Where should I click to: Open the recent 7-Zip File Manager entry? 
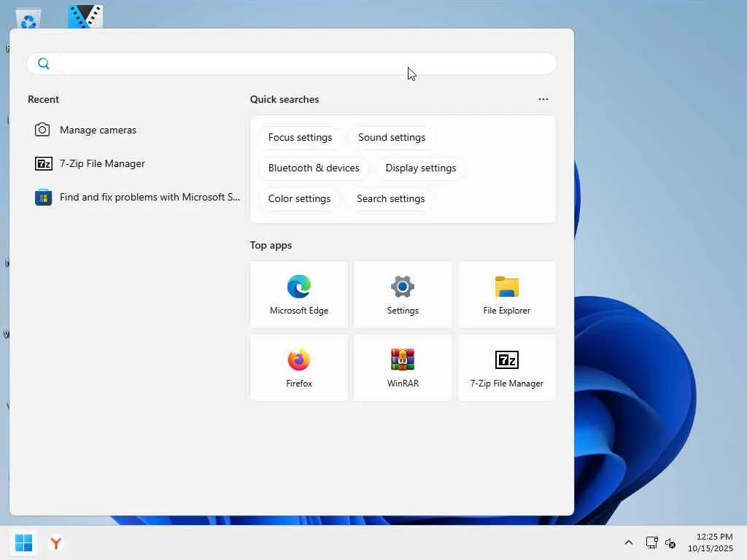[135, 163]
